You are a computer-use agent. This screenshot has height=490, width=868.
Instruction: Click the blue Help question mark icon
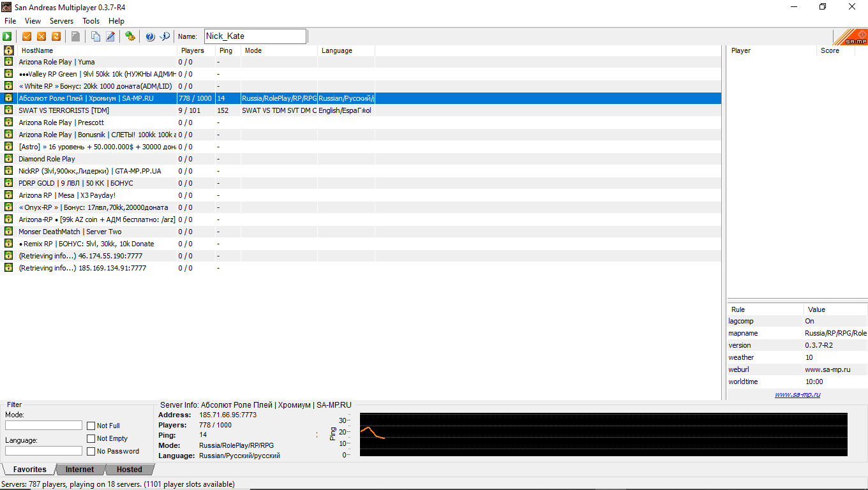(150, 36)
